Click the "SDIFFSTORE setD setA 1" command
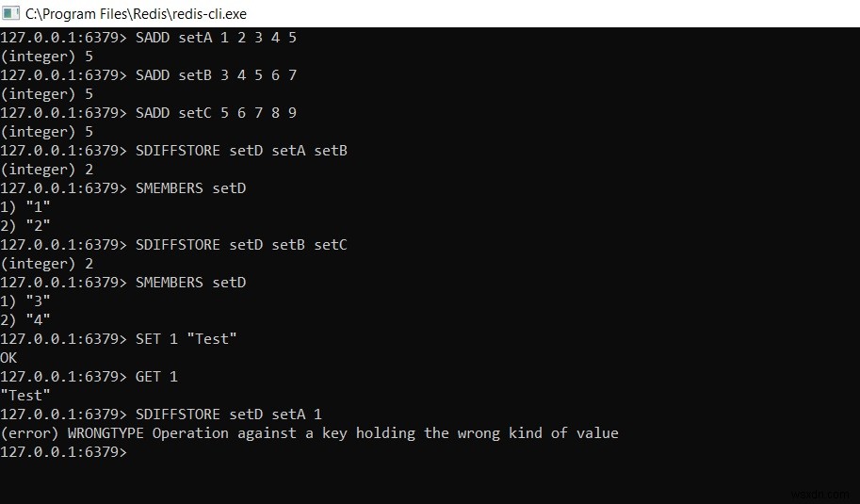Screen dimensions: 860x504 (229, 415)
